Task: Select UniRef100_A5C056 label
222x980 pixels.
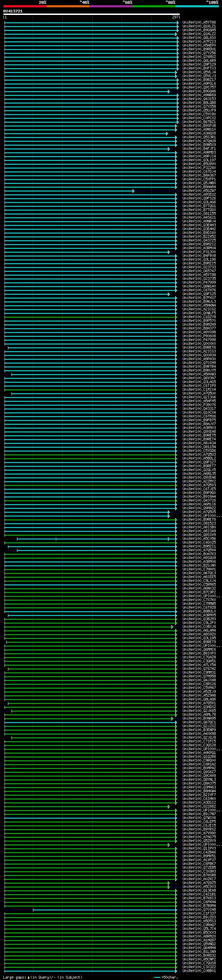Action: coord(199,539)
